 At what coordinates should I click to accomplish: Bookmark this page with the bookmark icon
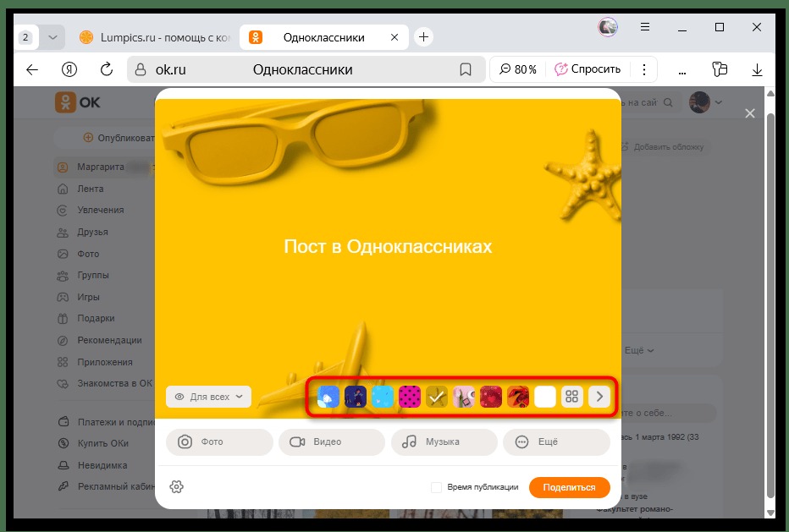coord(466,69)
